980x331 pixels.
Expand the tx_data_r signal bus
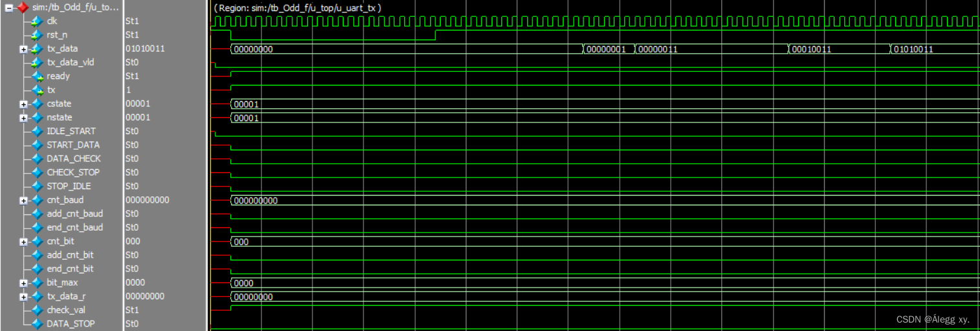click(x=24, y=297)
